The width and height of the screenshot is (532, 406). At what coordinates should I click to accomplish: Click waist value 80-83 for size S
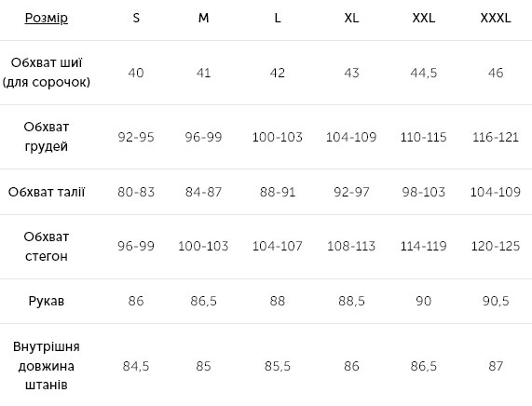(x=136, y=192)
